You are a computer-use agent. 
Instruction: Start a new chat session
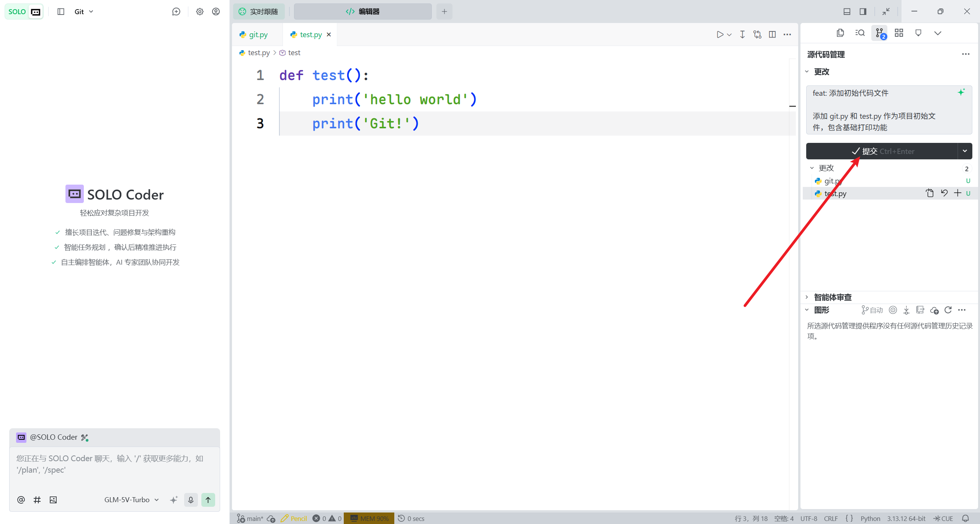coord(176,11)
